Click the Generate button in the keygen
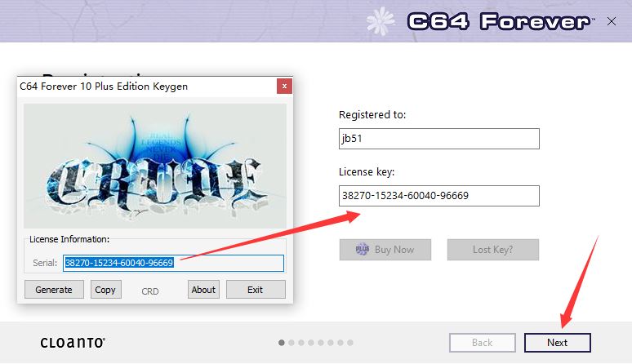Image resolution: width=632 pixels, height=364 pixels. [54, 290]
